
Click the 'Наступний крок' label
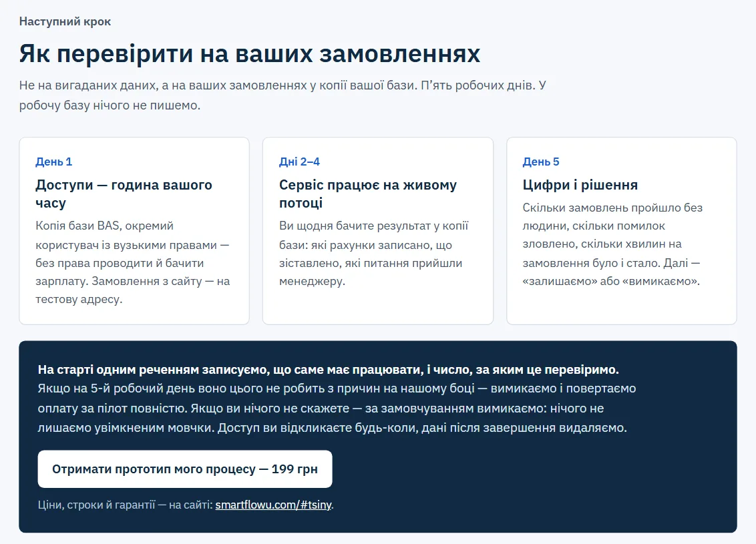pyautogui.click(x=65, y=21)
